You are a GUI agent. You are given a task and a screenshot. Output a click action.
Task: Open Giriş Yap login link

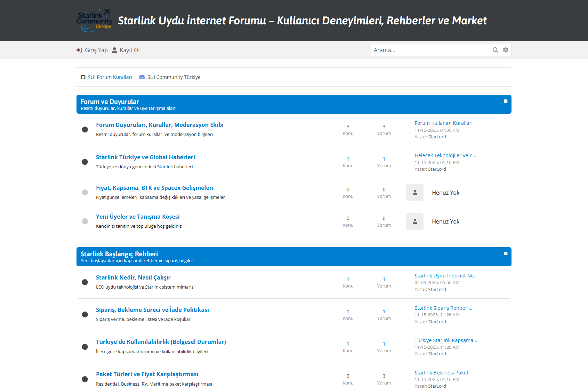pos(96,50)
